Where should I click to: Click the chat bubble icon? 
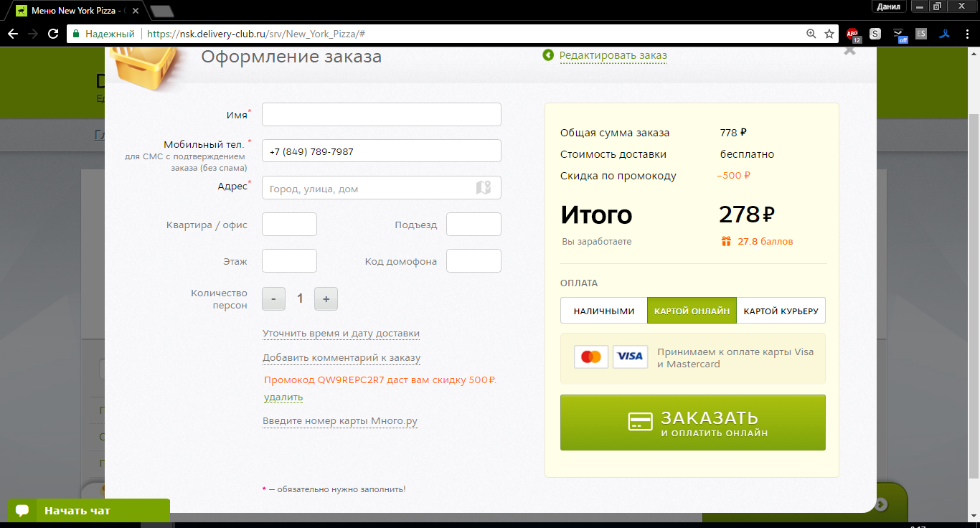(x=22, y=510)
